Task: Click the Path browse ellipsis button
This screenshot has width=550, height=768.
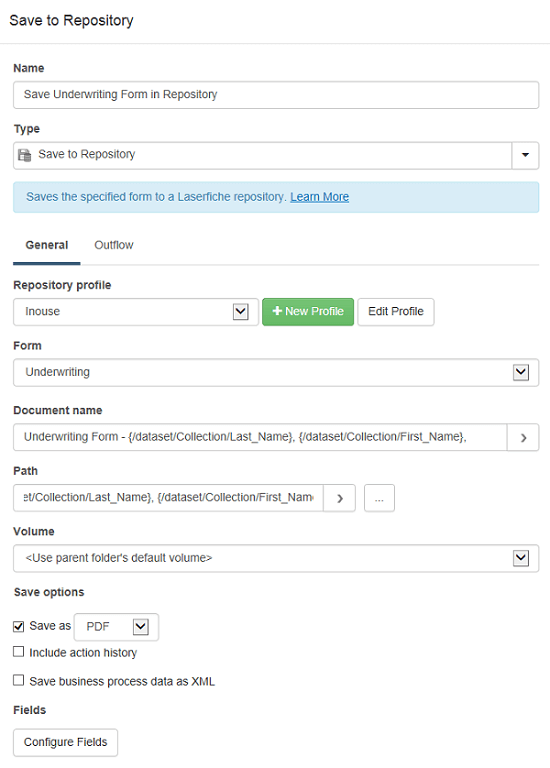Action: pos(379,498)
